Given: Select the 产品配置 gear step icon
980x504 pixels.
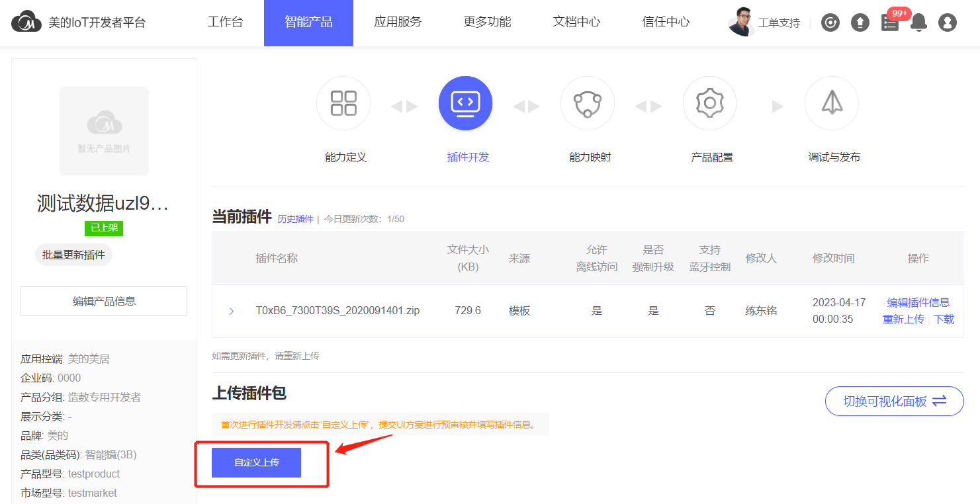Looking at the screenshot, I should tap(709, 104).
